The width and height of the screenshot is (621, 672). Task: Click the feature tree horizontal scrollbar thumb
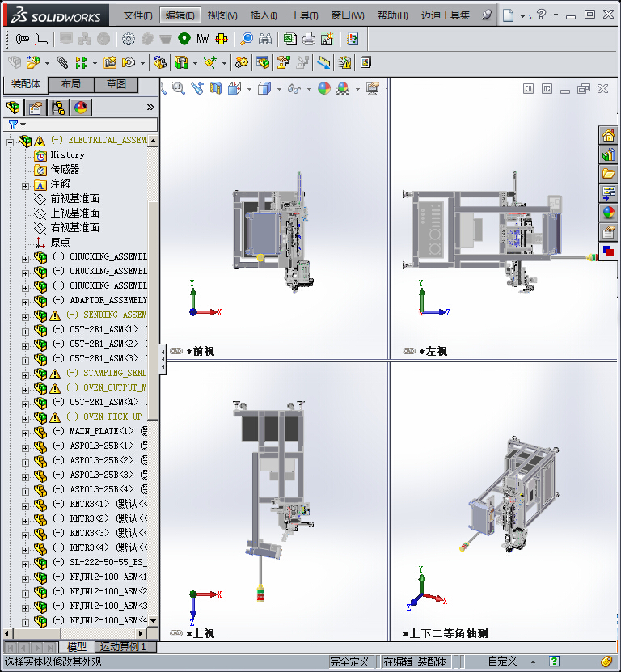[x=37, y=633]
